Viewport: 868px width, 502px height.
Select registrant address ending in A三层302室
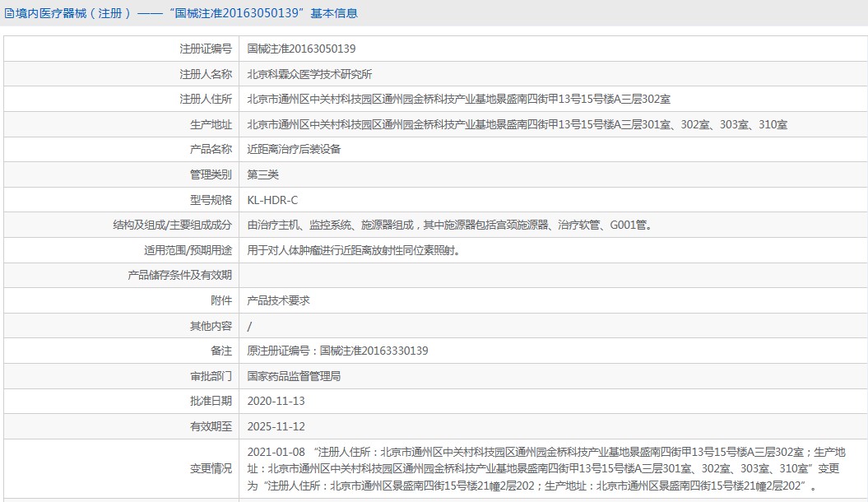pos(458,99)
